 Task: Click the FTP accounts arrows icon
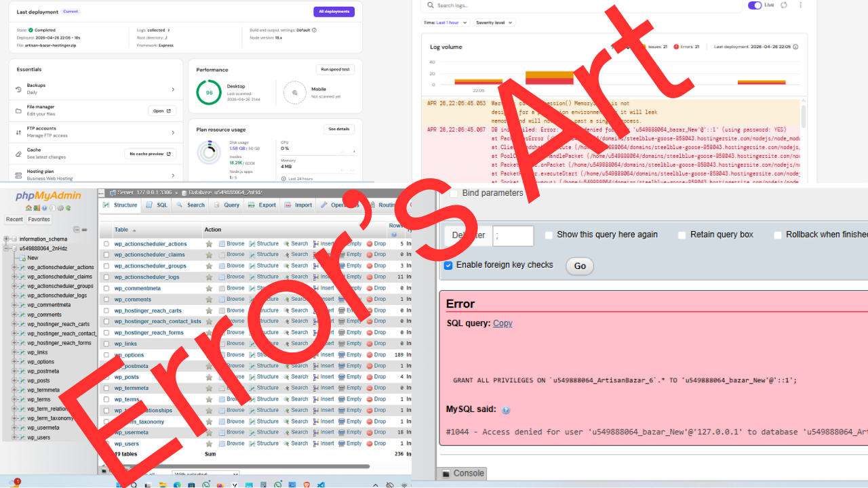pos(18,132)
